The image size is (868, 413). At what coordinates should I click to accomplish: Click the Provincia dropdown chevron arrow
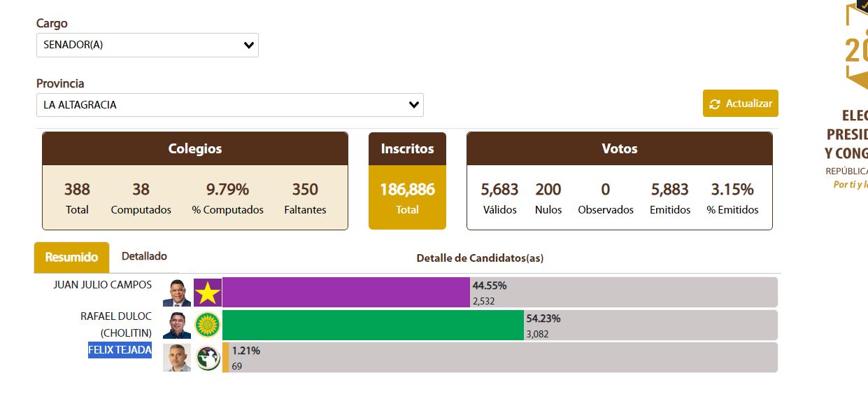[x=414, y=105]
